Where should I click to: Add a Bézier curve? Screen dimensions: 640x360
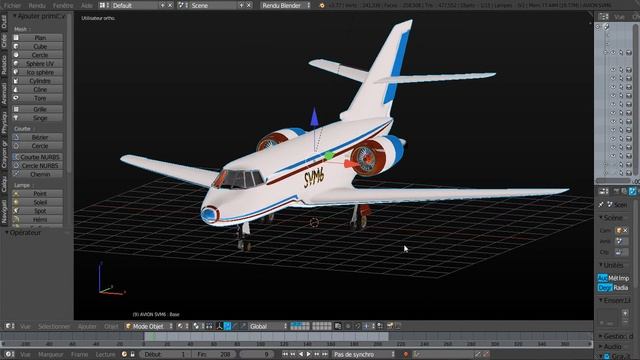(38, 137)
